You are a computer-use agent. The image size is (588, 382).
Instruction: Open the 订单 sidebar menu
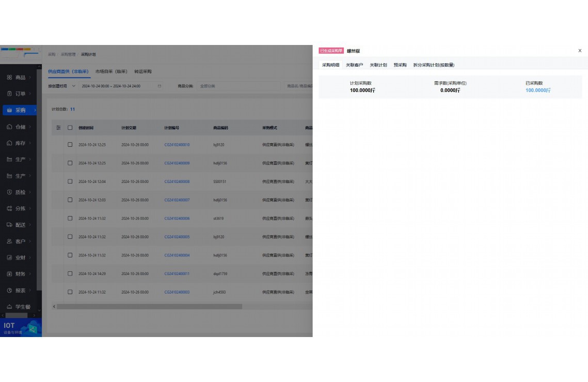coord(20,94)
